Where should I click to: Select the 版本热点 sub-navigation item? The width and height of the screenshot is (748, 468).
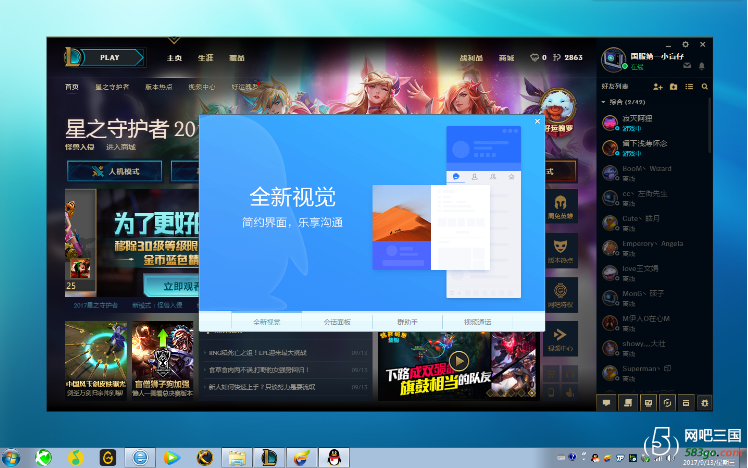point(158,87)
